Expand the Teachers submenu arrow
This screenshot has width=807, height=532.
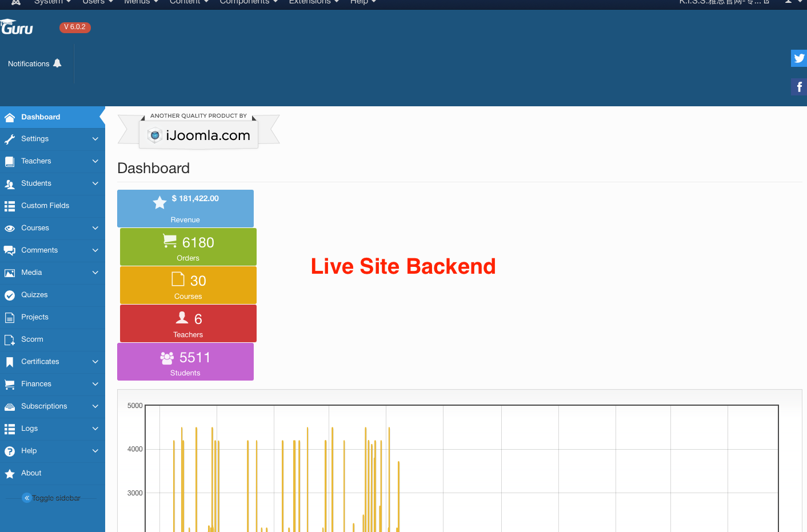click(x=95, y=161)
